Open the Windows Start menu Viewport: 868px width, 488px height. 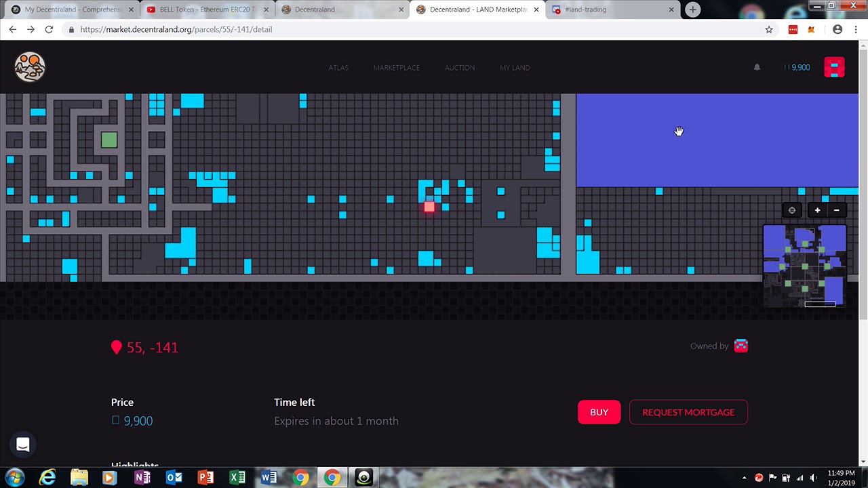[x=15, y=478]
